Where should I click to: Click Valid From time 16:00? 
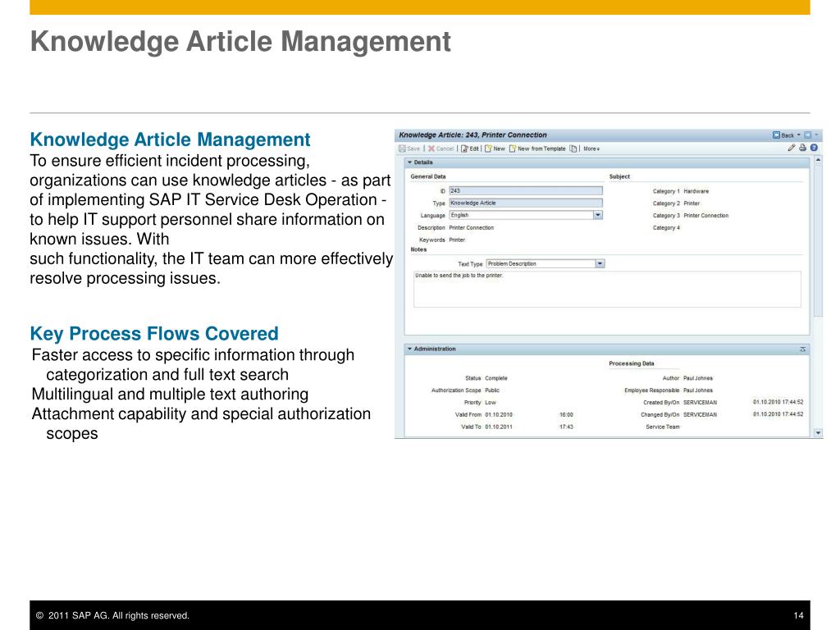point(566,414)
